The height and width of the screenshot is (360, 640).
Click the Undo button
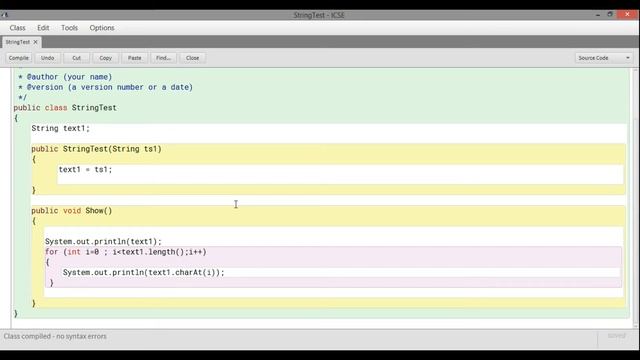[47, 58]
